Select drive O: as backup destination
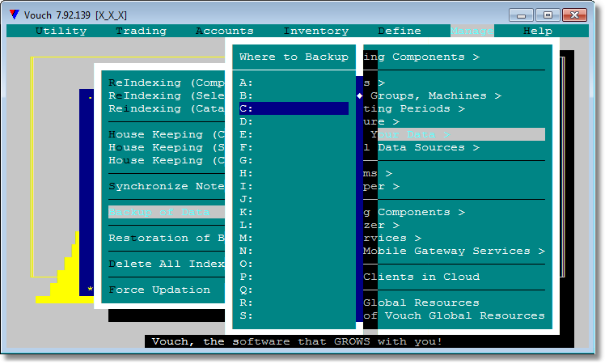This screenshot has height=364, width=605. 294,264
